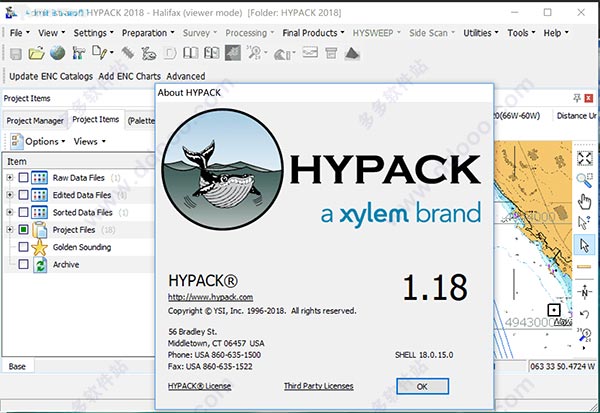Click the pin icon on map panel
This screenshot has width=600, height=413.
pos(577,98)
